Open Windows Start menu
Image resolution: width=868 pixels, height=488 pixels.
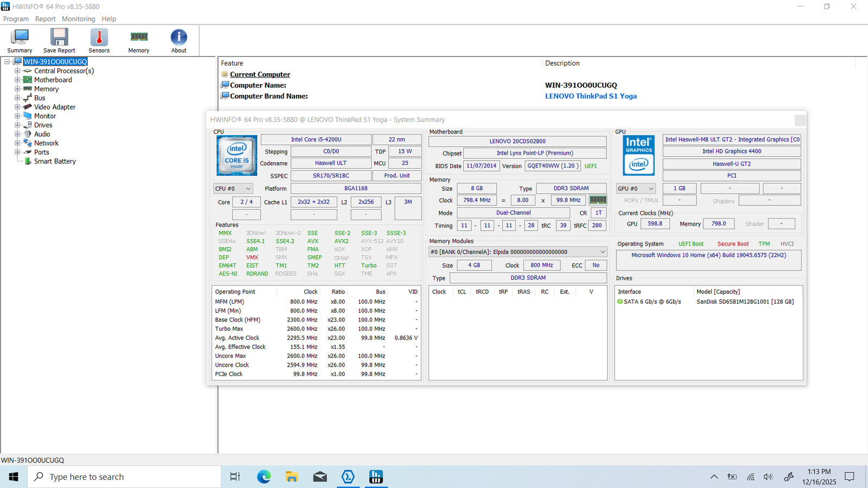pyautogui.click(x=14, y=477)
